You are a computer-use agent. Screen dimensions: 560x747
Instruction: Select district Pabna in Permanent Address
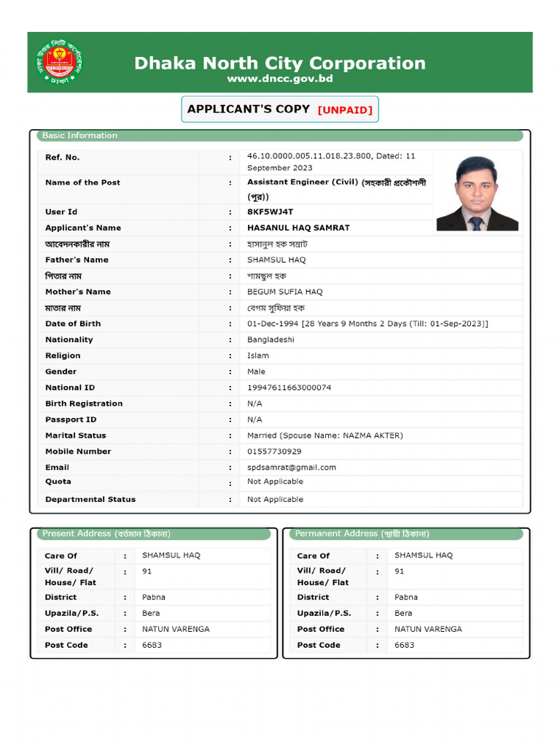tap(405, 597)
